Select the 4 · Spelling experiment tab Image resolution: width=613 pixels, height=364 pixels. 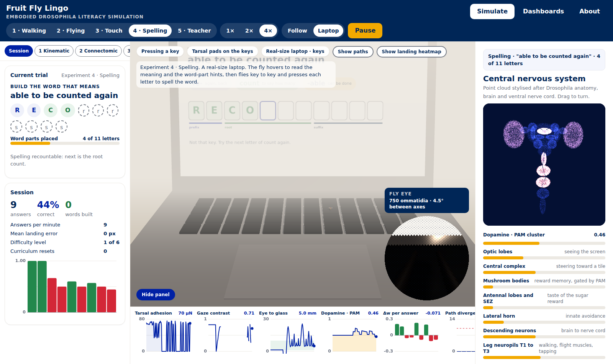coord(150,31)
